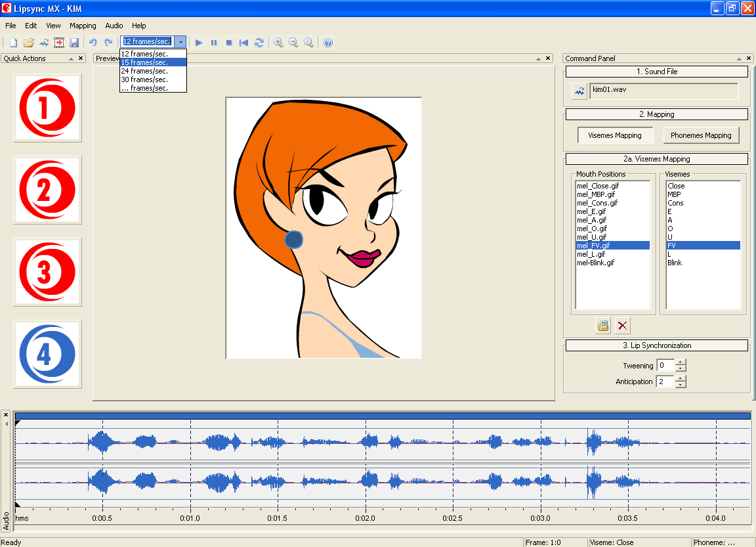
Task: Select mel_FV.gif in Mouth Positions list
Action: click(593, 245)
